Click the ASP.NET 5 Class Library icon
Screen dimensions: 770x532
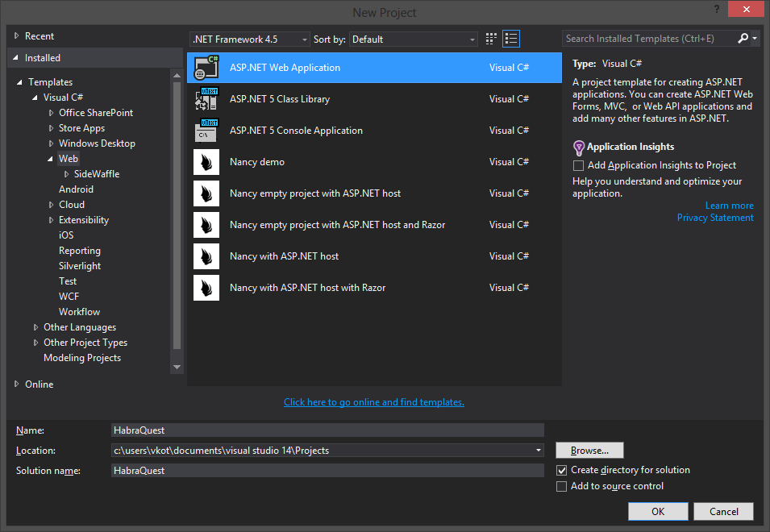pos(206,99)
